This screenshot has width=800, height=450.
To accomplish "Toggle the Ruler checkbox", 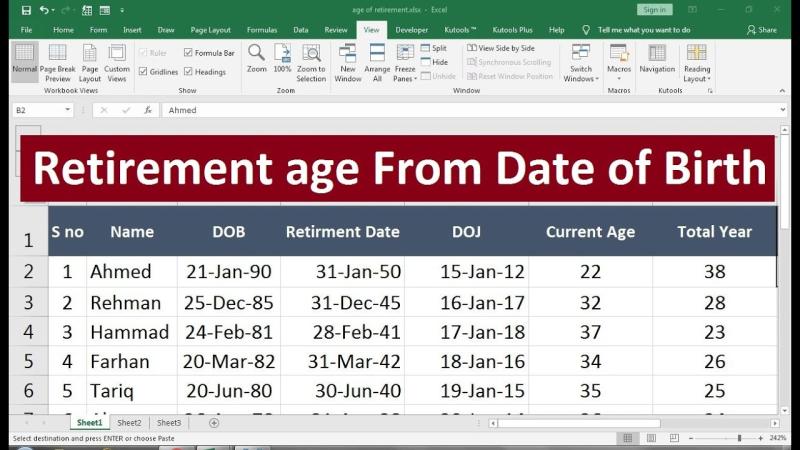I will (x=143, y=53).
